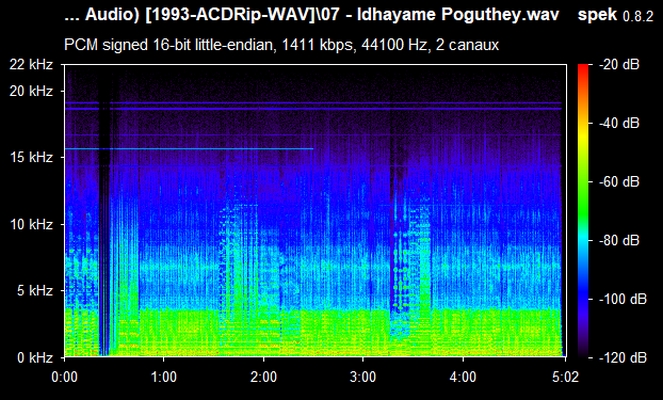The image size is (663, 400).
Task: Click the 20 kHz frequency label
Action: pyautogui.click(x=32, y=91)
